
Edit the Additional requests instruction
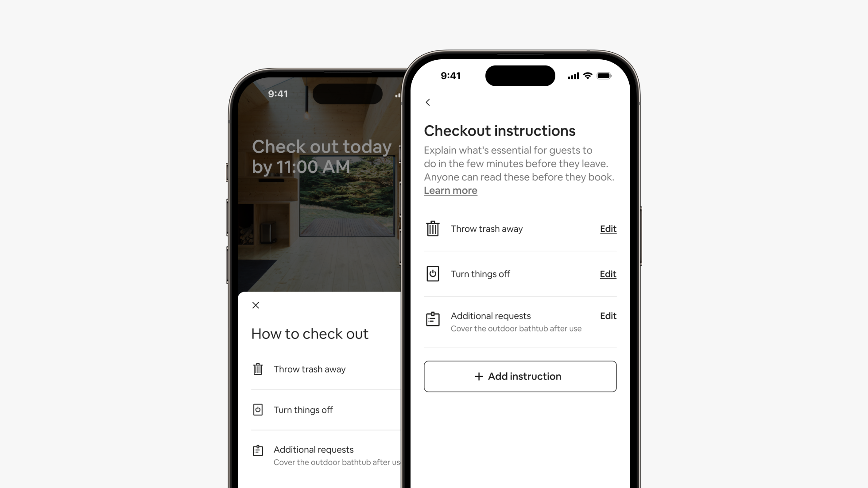[608, 316]
